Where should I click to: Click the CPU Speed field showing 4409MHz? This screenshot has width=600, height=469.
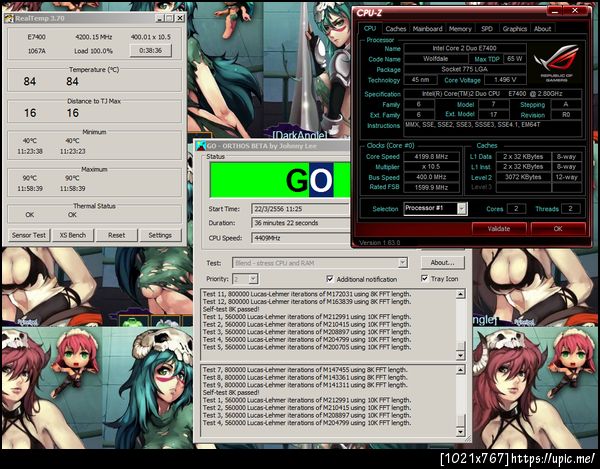(x=300, y=238)
